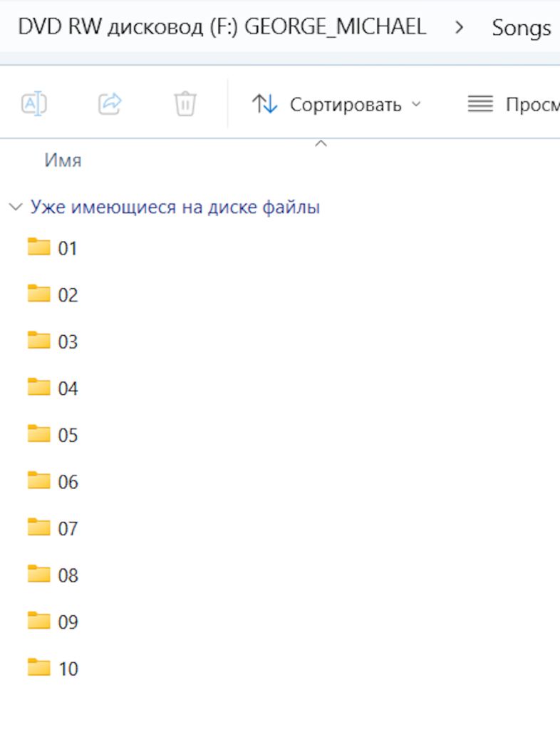Go to the DVD RW дисковод (F:) GEORGE_MICHAEL breadcrumb
This screenshot has height=730, width=560.
click(222, 26)
